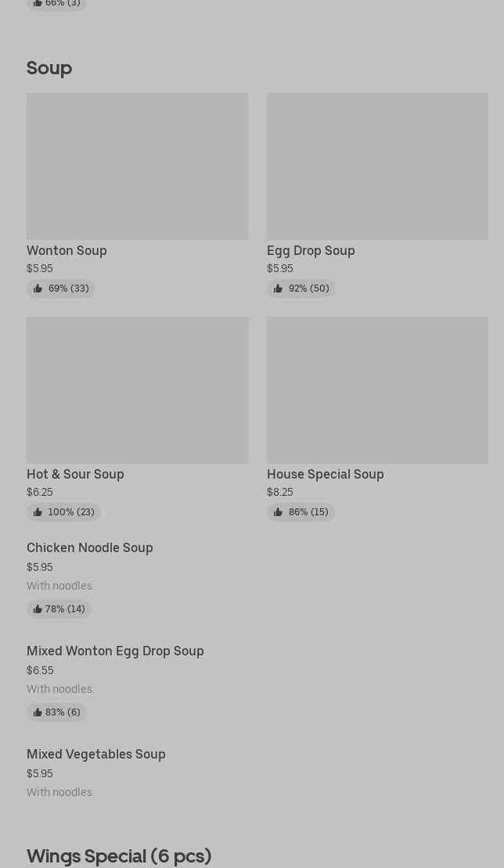The image size is (504, 868).
Task: Choose House Special Soup item name
Action: (325, 474)
